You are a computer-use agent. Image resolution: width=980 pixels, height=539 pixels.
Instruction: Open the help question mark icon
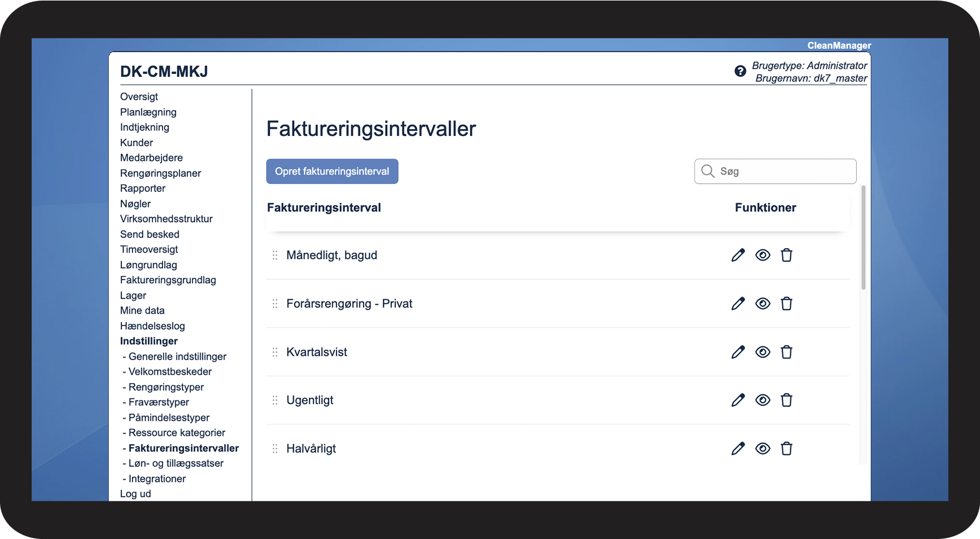tap(740, 71)
